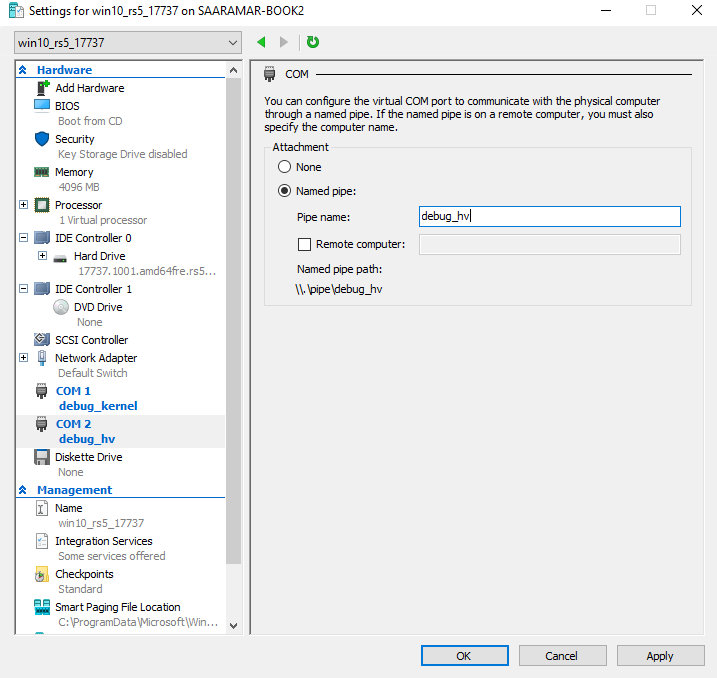Viewport: 717px width, 678px height.
Task: Select the None attachment option
Action: pos(284,166)
